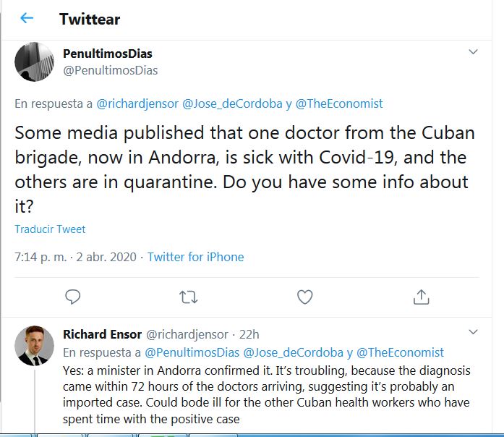The width and height of the screenshot is (504, 437).
Task: Click the @PenultimosDias handle under name
Action: pyautogui.click(x=110, y=70)
